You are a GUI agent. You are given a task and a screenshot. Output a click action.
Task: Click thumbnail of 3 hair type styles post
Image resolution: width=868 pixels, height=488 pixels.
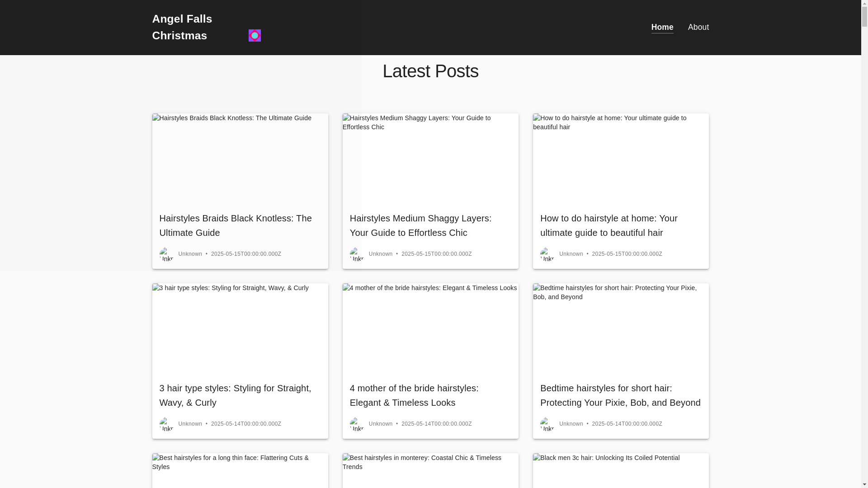(240, 328)
